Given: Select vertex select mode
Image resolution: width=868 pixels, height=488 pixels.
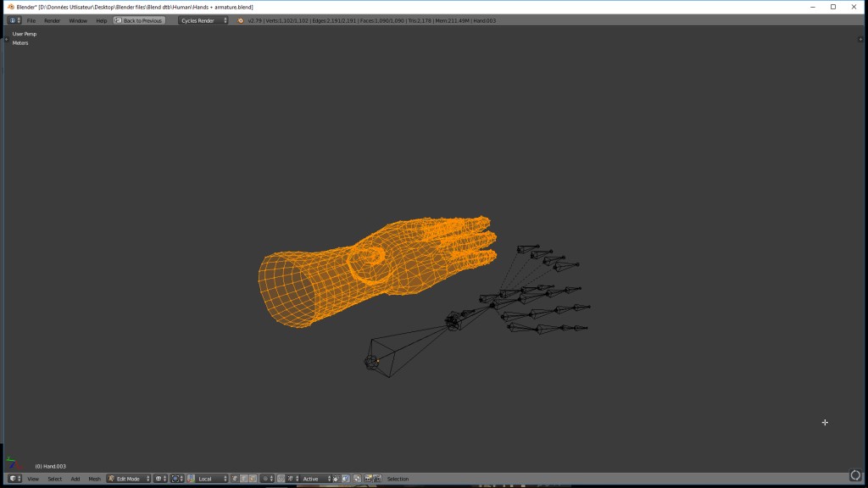Looking at the screenshot, I should pyautogui.click(x=236, y=479).
